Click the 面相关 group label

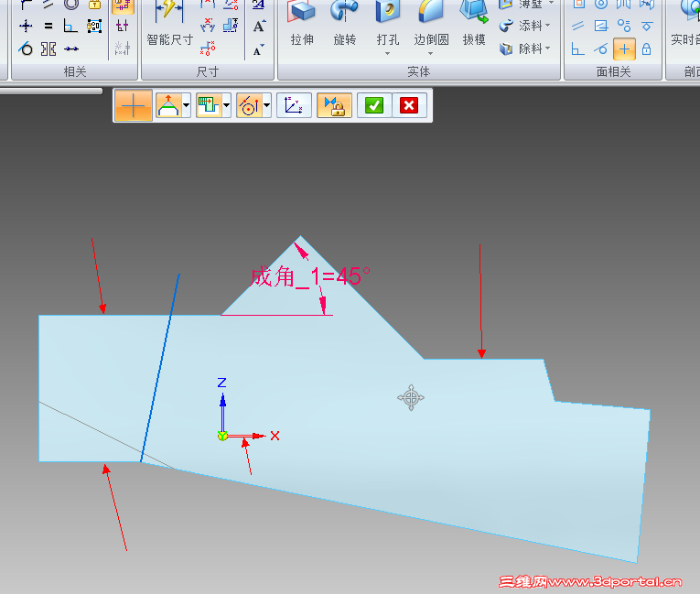click(x=613, y=71)
